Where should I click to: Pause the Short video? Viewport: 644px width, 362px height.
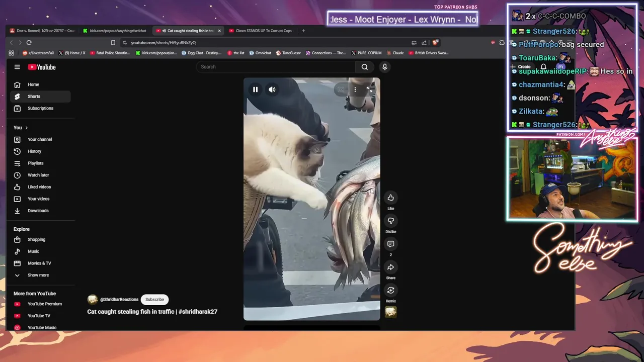point(255,89)
